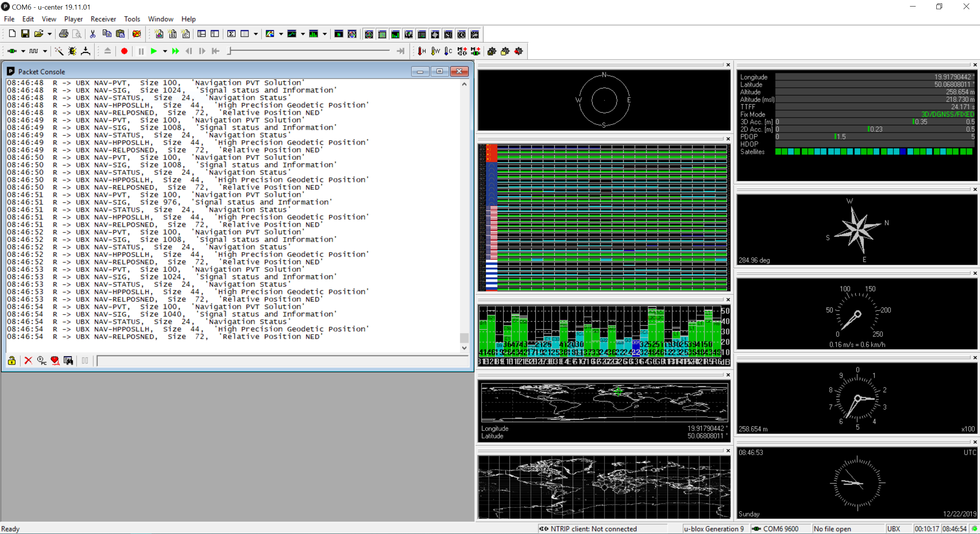Screen dimensions: 980x534
Task: Click the Open folder icon
Action: [x=38, y=34]
